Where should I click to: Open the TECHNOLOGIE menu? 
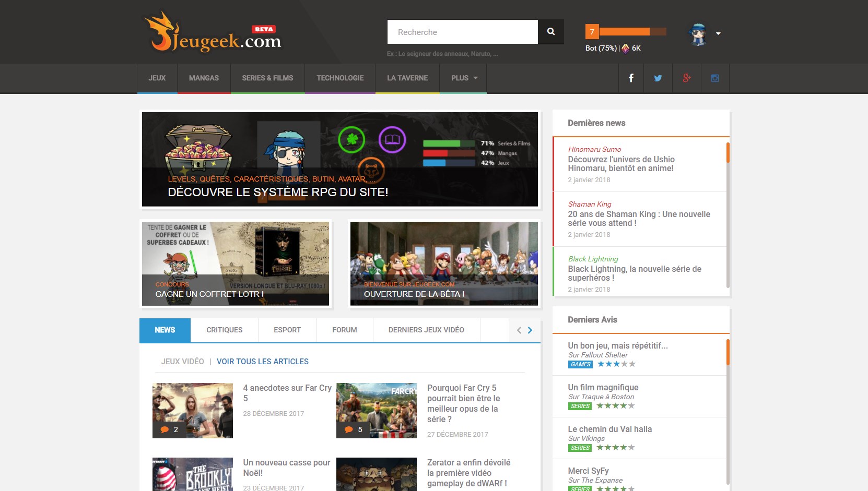point(340,78)
